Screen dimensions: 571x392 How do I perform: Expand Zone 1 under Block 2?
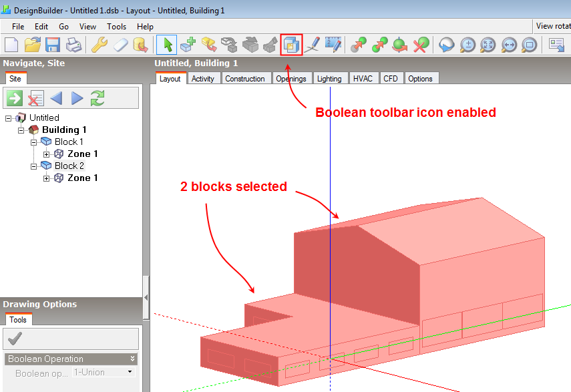tap(46, 178)
